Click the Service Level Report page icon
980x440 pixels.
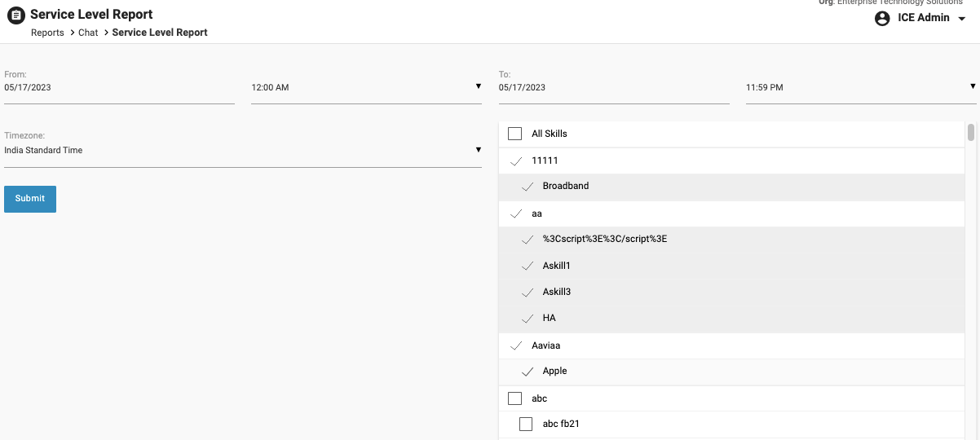coord(15,15)
